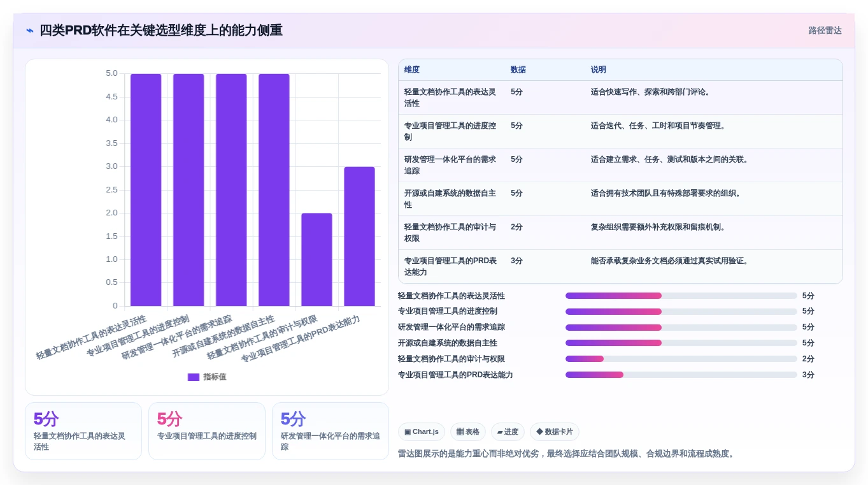Click progress bar for 开源或自建系统的数据自主性
The width and height of the screenshot is (868, 485).
click(681, 343)
